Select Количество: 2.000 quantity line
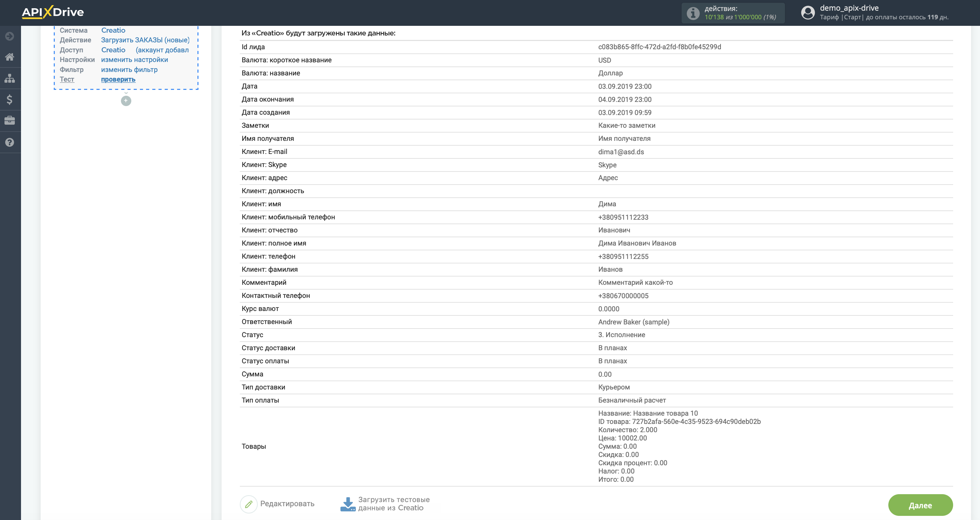The image size is (980, 520). pos(628,430)
